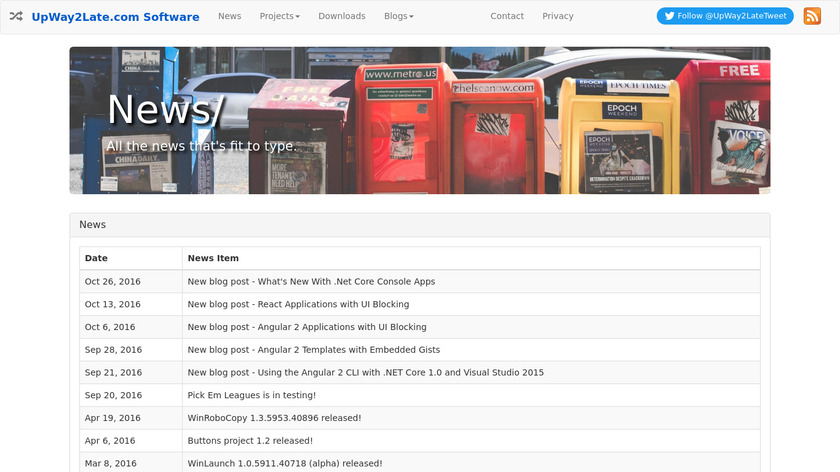
Task: Select "WinLaunch 1.0.5911.40718 (alpha) released!" item
Action: (x=285, y=463)
